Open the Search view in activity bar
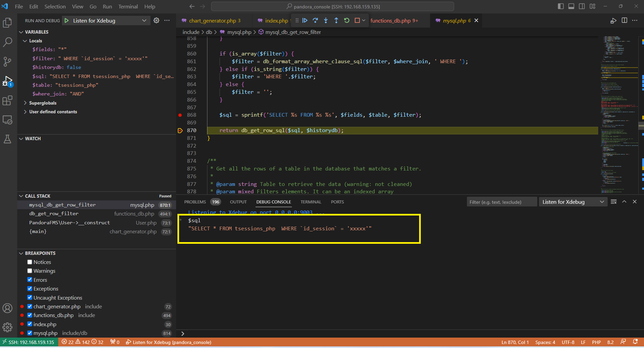The image size is (644, 348). 7,42
